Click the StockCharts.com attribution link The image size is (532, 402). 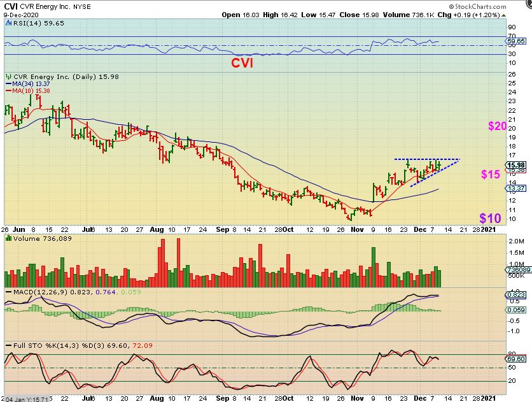pyautogui.click(x=477, y=6)
